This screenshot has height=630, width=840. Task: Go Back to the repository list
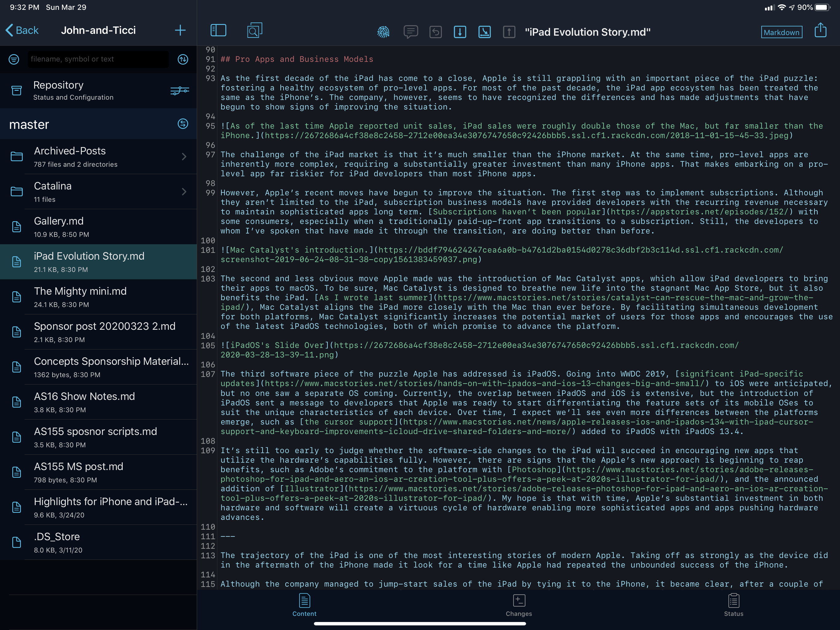tap(22, 30)
